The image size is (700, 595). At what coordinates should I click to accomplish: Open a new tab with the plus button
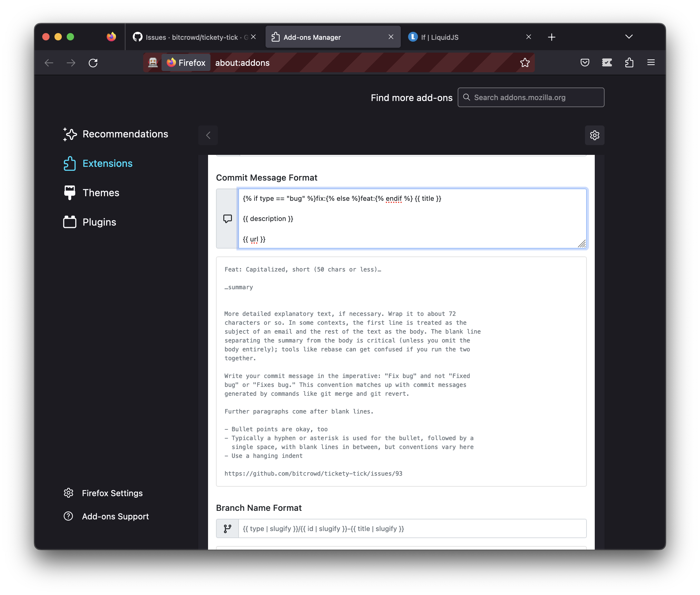coord(551,37)
